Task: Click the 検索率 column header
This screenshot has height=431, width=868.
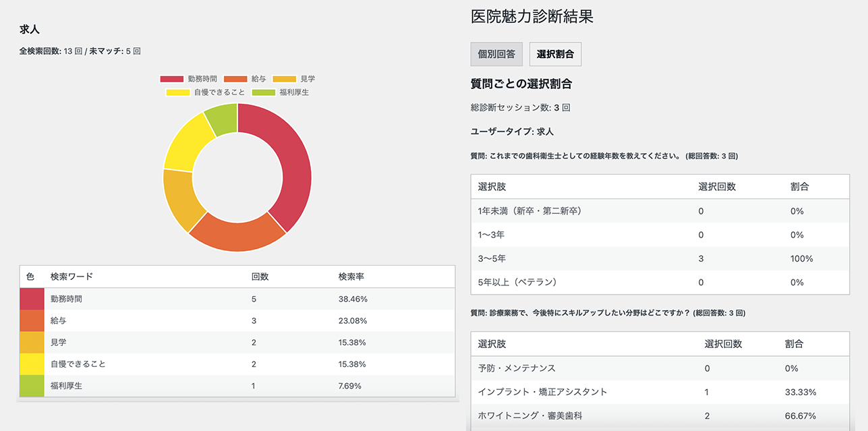Action: click(x=351, y=277)
